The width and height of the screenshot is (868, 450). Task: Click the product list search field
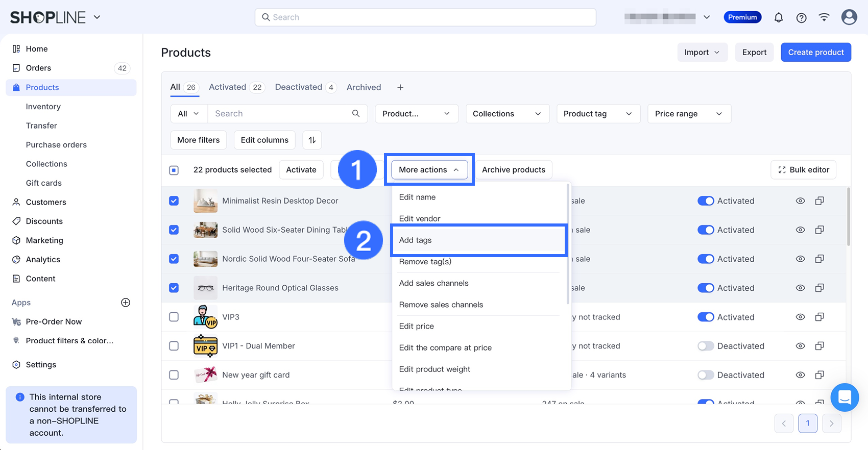(x=281, y=114)
